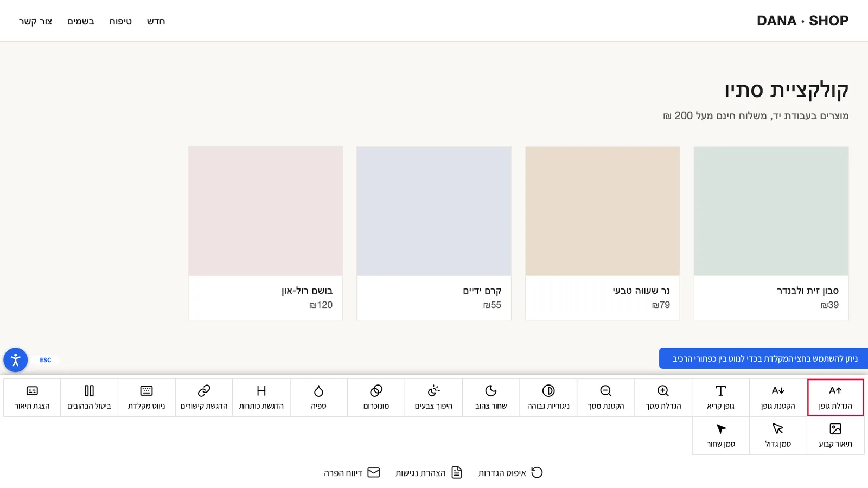Screen dimensions: 868x488
Task: Click the blue keyboard arrows hint banner
Action: pos(764,358)
